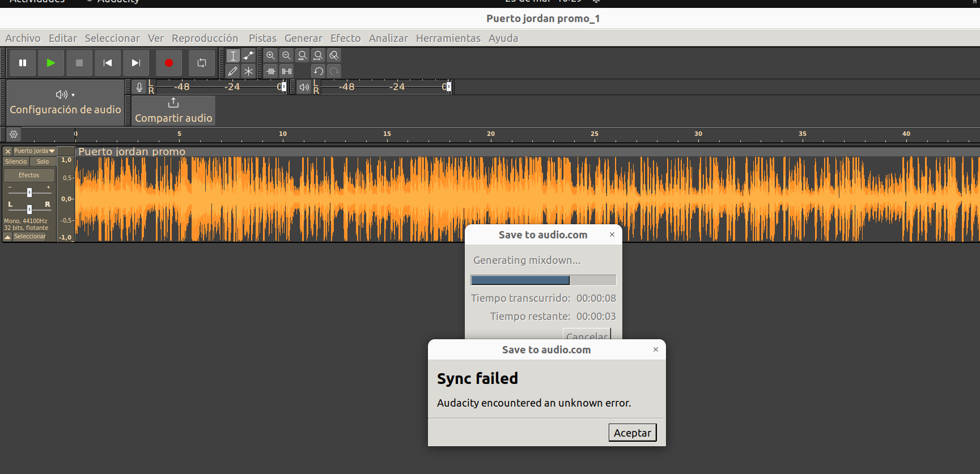980x474 pixels.
Task: Open the Reproducción menu
Action: coord(205,38)
